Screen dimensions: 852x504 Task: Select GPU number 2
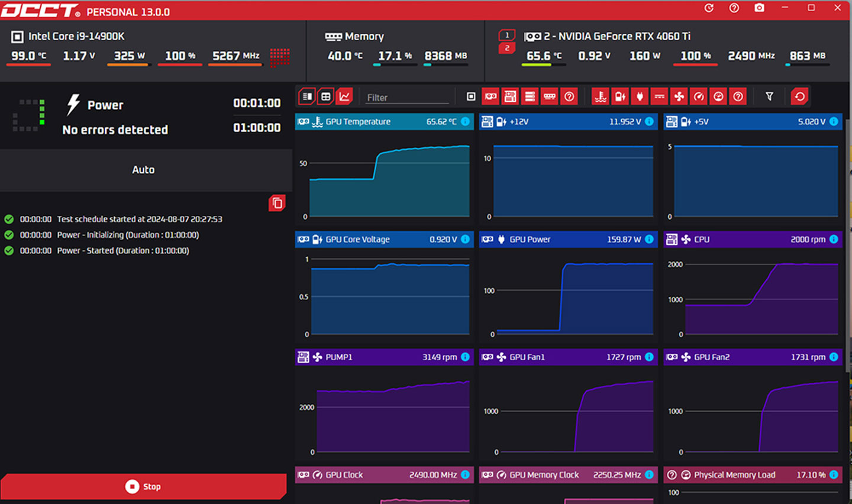pyautogui.click(x=507, y=48)
